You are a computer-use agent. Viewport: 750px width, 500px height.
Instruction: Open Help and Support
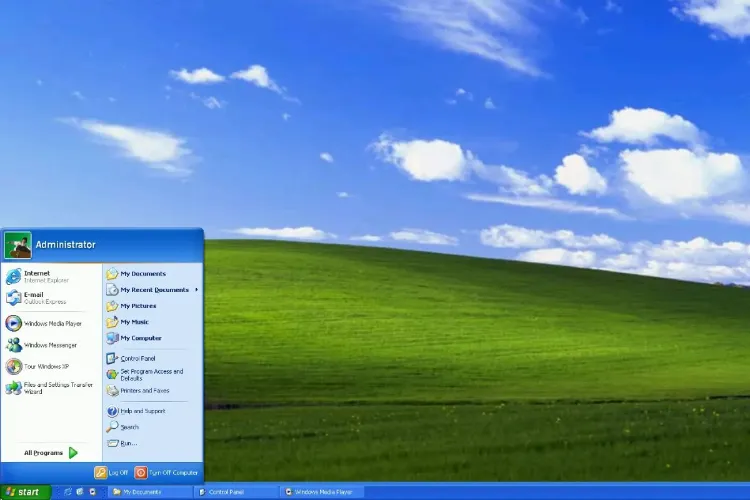coord(143,411)
